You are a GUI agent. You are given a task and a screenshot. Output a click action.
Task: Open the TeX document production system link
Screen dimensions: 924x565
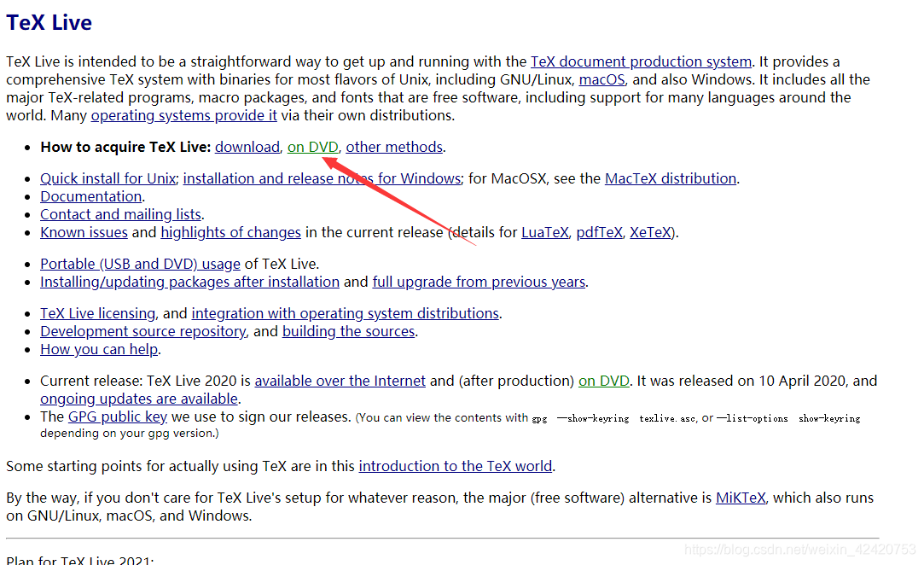[641, 62]
